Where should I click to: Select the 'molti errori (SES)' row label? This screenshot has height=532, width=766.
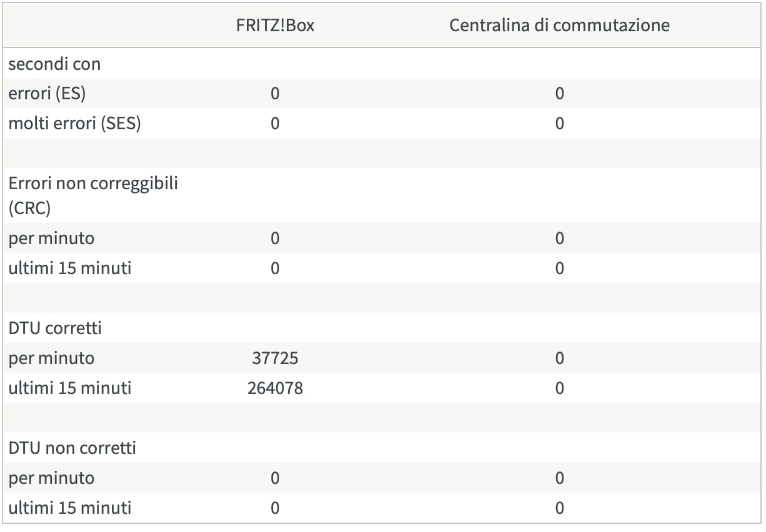(74, 124)
